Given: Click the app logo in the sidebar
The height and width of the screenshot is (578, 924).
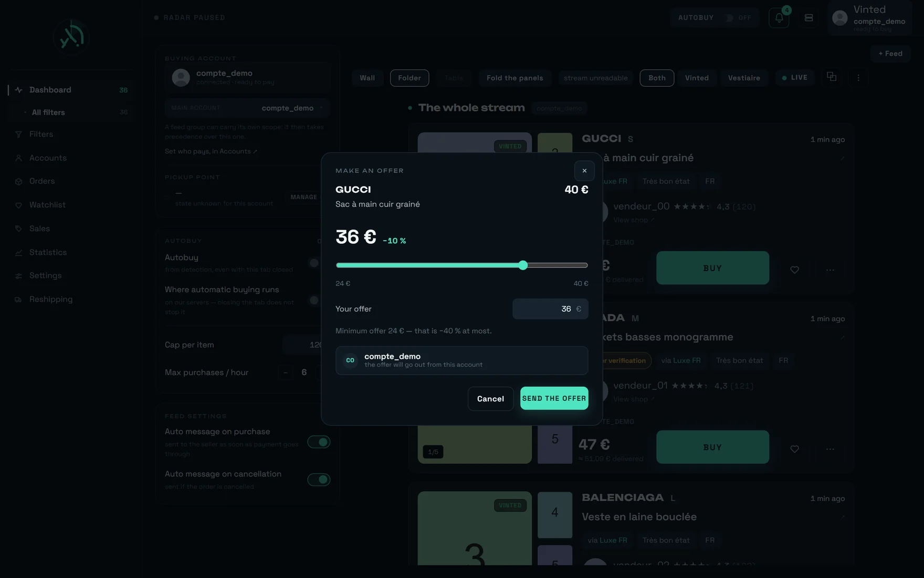Looking at the screenshot, I should click(x=71, y=37).
